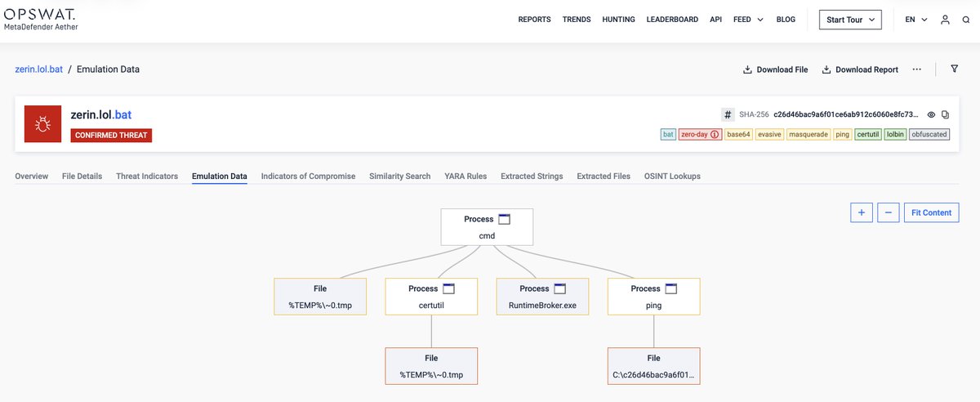Click the Download File button
The width and height of the screenshot is (980, 402).
click(x=775, y=69)
